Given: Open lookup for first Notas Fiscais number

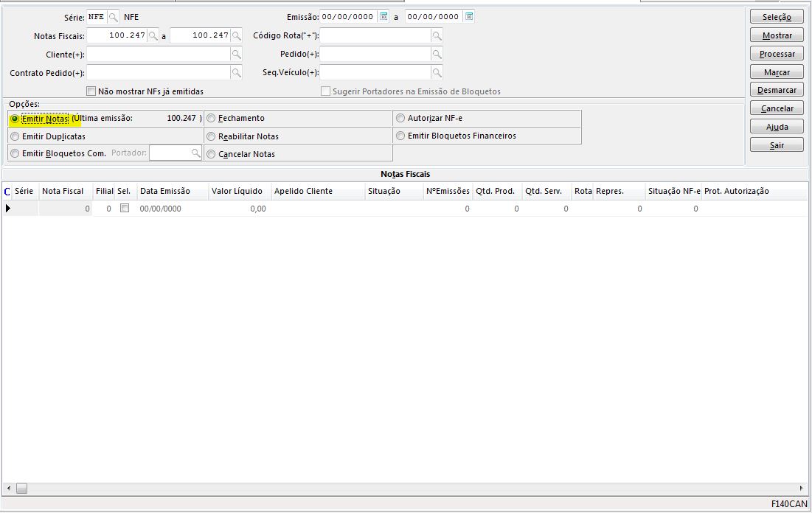Looking at the screenshot, I should 153,35.
